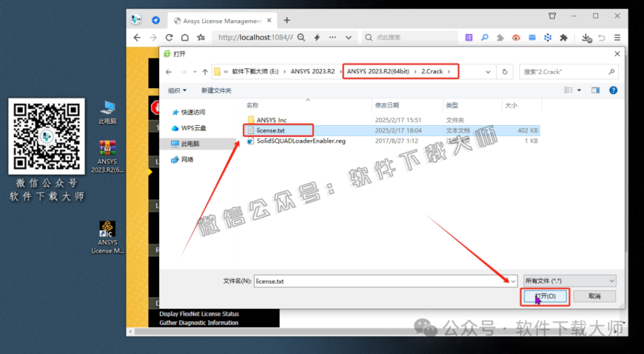Open the browser home page icon
The image size is (644, 354).
pos(185,37)
